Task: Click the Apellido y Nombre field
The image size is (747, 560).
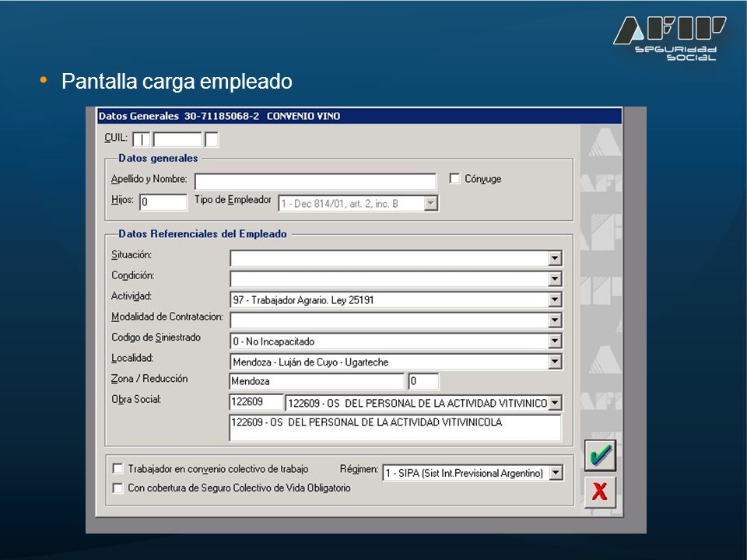Action: [x=315, y=181]
